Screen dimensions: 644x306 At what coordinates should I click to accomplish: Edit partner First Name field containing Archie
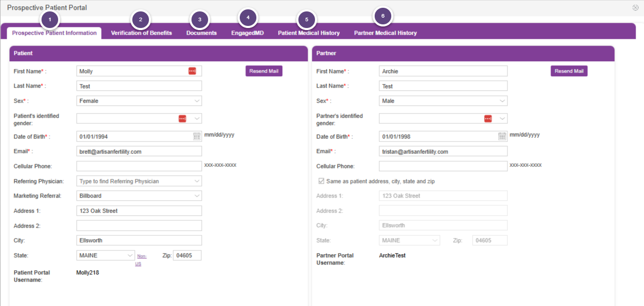pyautogui.click(x=443, y=71)
